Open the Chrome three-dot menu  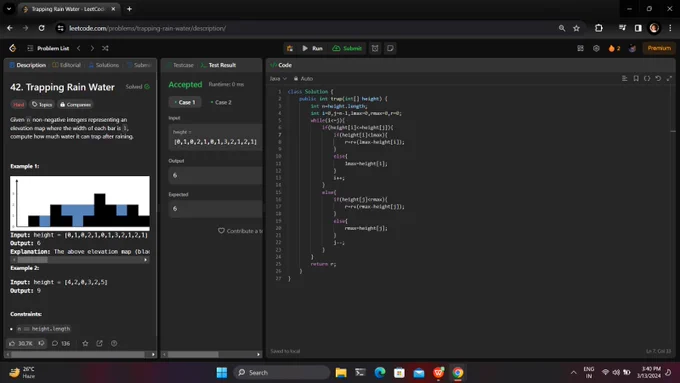click(x=670, y=28)
